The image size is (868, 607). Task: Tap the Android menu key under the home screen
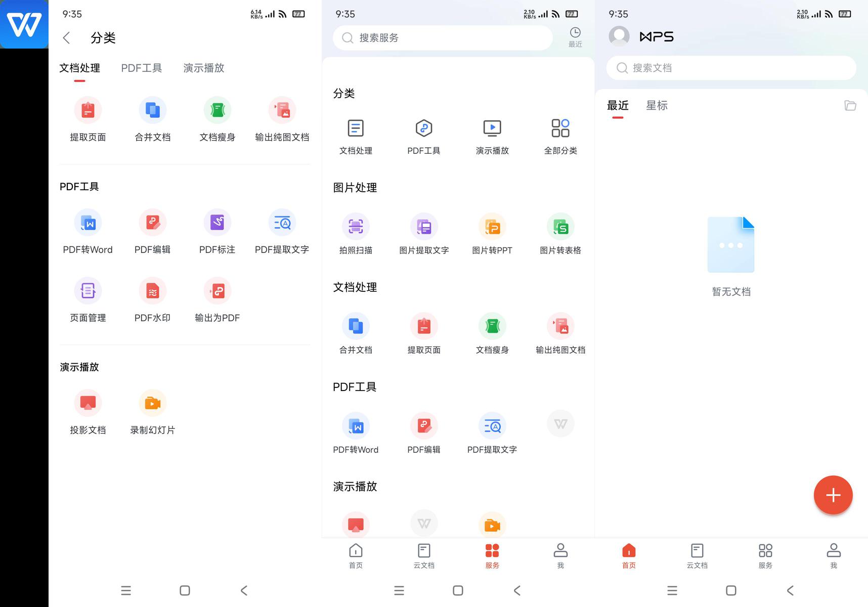672,590
